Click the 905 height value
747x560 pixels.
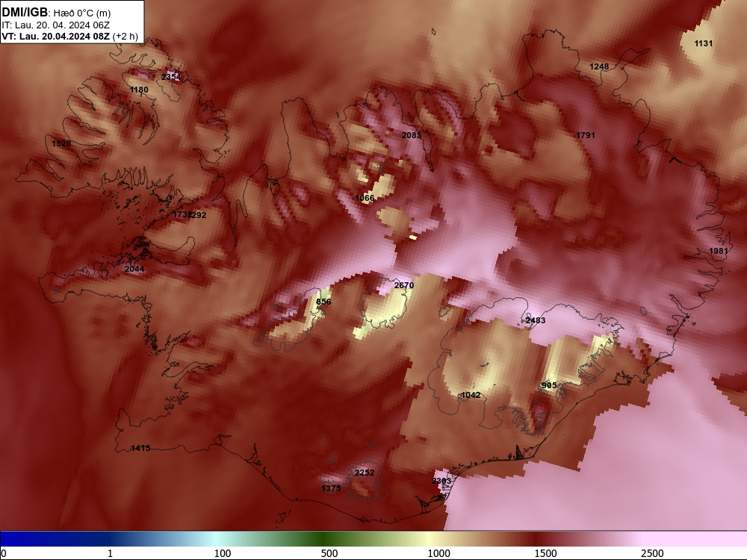pyautogui.click(x=549, y=385)
